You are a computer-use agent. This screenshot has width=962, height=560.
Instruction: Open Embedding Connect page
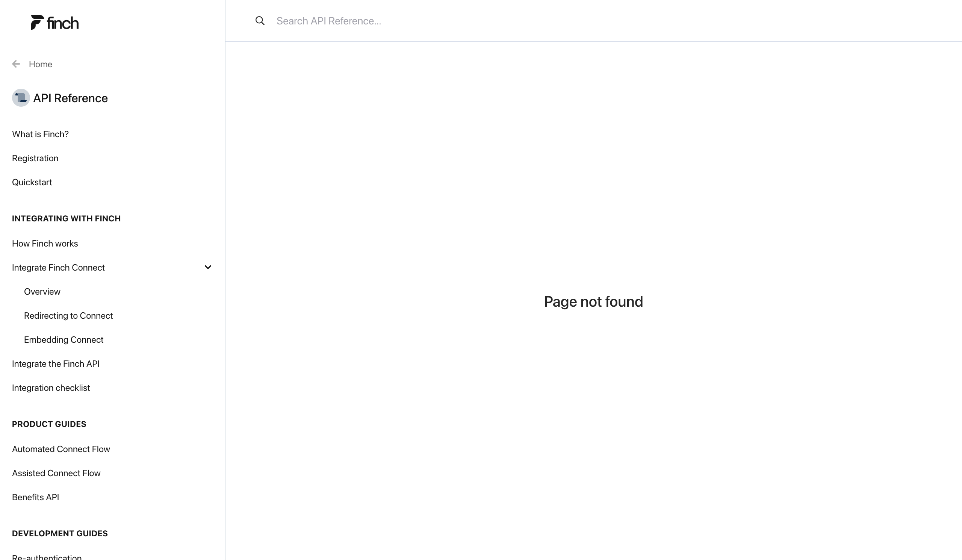(64, 340)
